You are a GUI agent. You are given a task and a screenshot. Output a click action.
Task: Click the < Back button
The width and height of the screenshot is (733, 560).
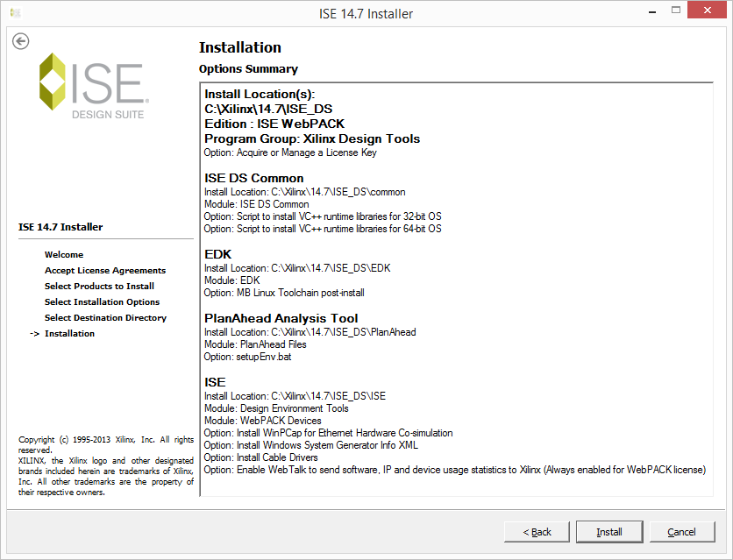point(537,531)
